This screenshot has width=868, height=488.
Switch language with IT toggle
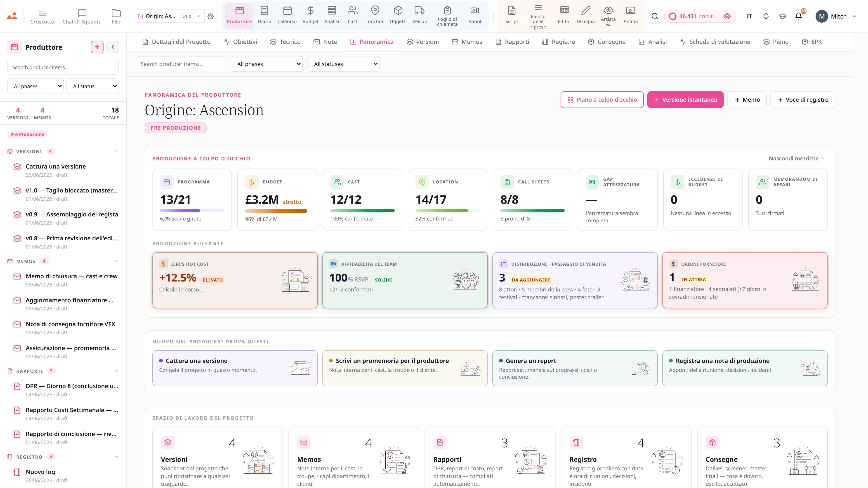tap(749, 16)
